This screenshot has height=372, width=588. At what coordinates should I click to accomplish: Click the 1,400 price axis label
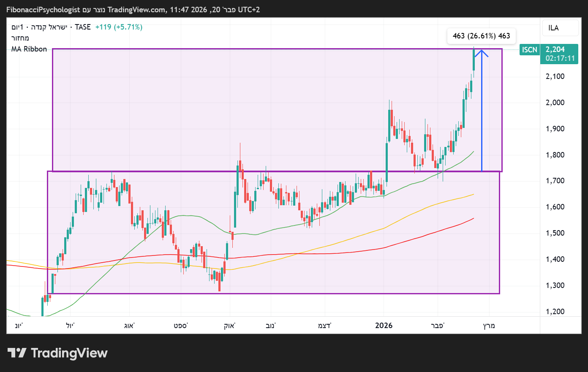coord(555,259)
